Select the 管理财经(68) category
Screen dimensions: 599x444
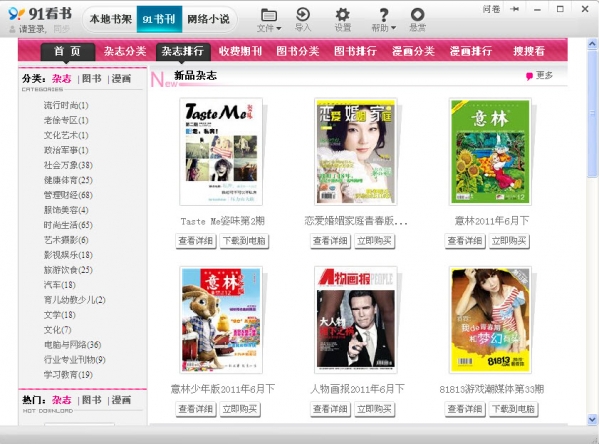pos(68,195)
